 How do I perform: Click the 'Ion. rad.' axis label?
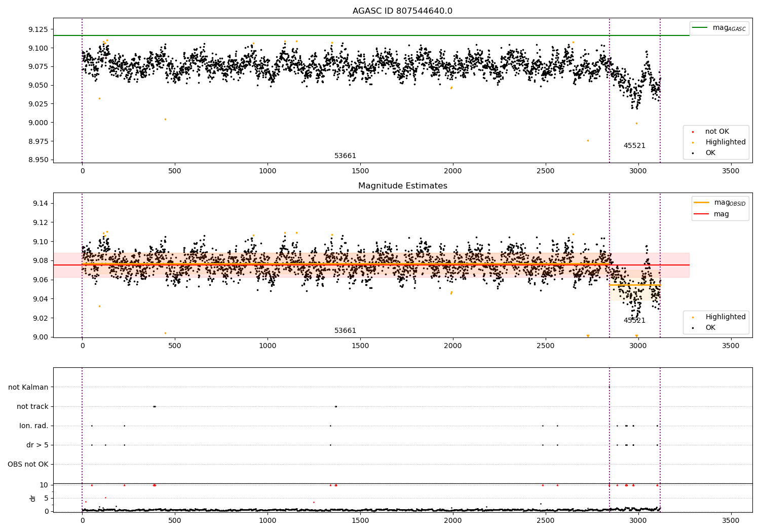(x=34, y=426)
